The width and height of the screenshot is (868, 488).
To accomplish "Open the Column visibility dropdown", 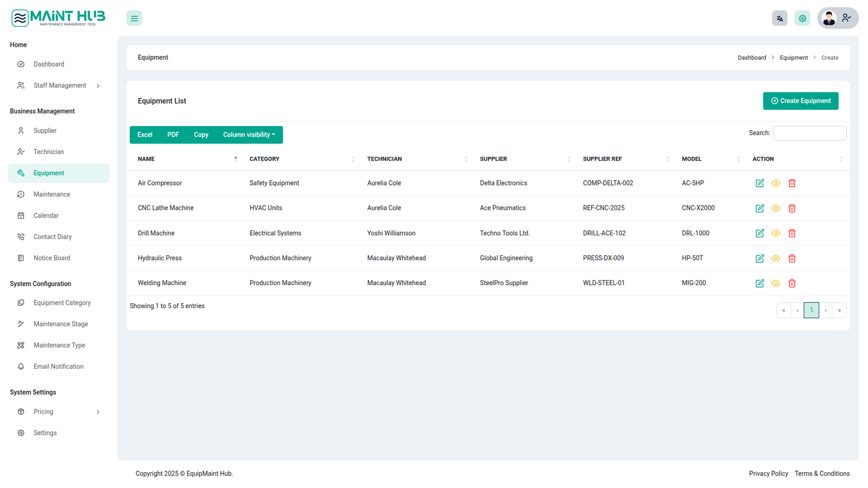I will 248,135.
